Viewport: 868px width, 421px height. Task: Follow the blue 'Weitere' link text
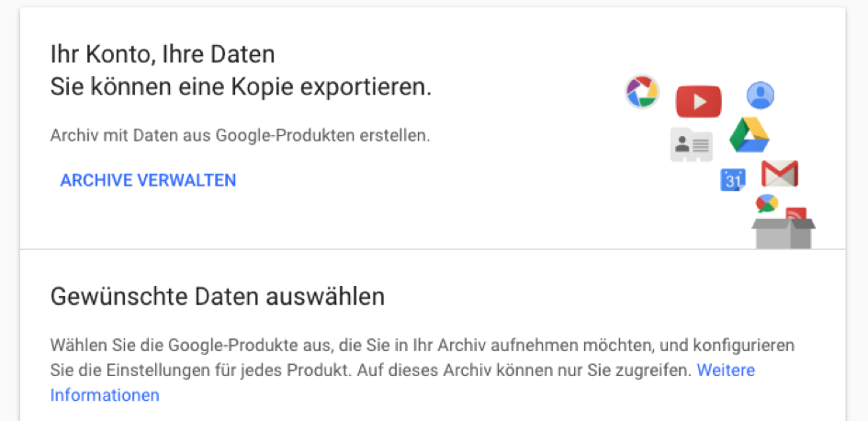click(x=726, y=370)
